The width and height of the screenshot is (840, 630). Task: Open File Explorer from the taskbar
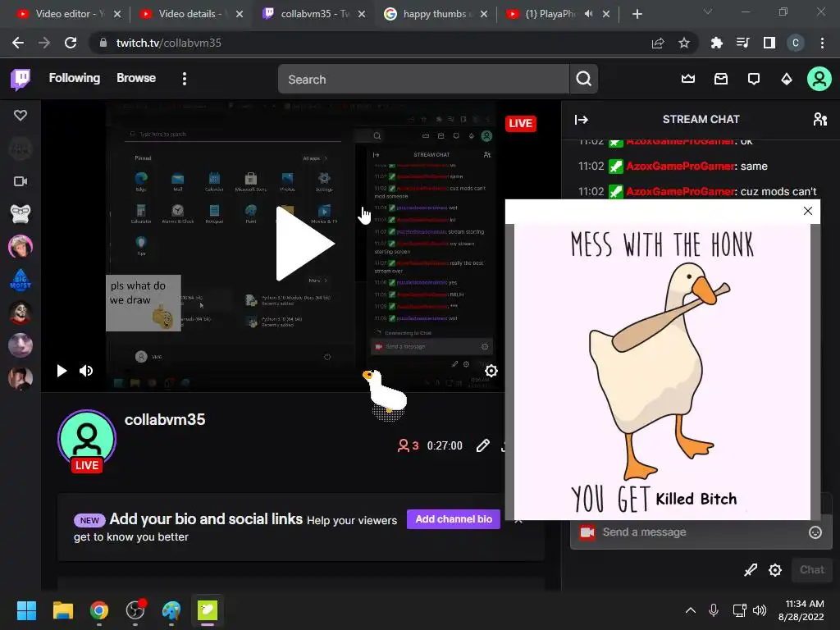click(x=62, y=610)
